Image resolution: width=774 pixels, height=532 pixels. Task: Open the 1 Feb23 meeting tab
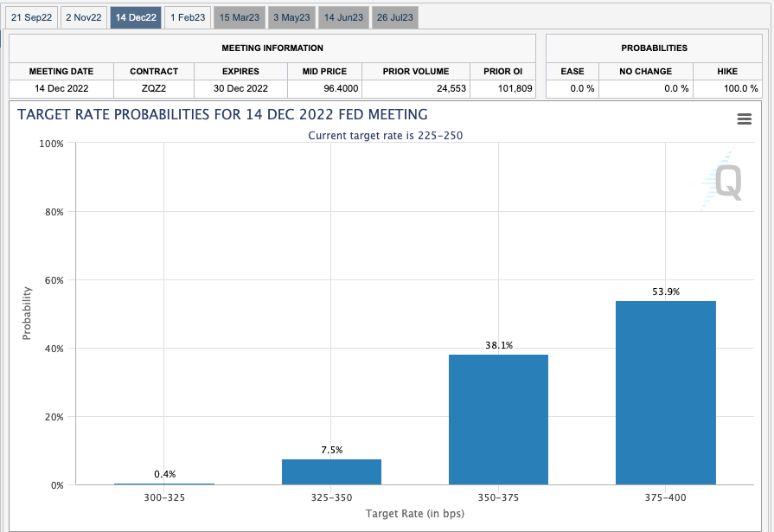pyautogui.click(x=188, y=17)
